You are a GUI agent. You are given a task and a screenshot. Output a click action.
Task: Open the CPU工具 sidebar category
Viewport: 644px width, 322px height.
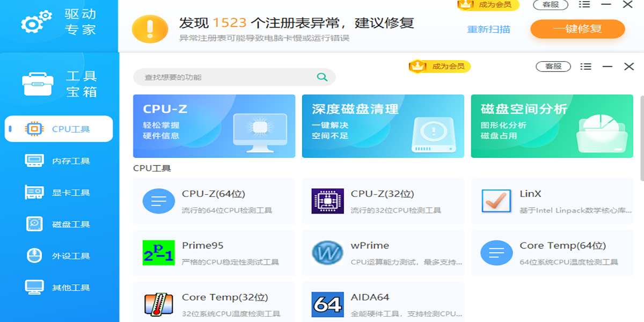coord(59,129)
